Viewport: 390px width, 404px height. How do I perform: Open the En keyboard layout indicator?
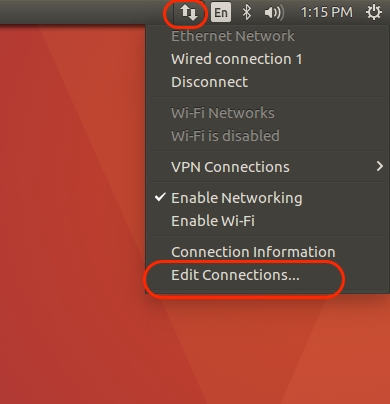click(221, 13)
